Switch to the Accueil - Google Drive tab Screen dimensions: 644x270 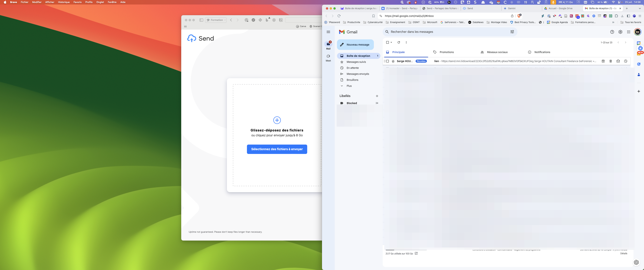[x=562, y=8]
